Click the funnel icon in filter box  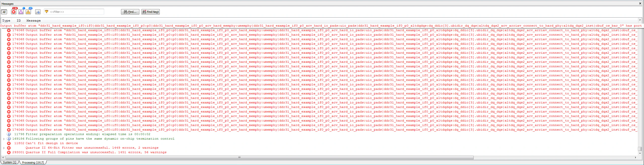click(x=47, y=12)
